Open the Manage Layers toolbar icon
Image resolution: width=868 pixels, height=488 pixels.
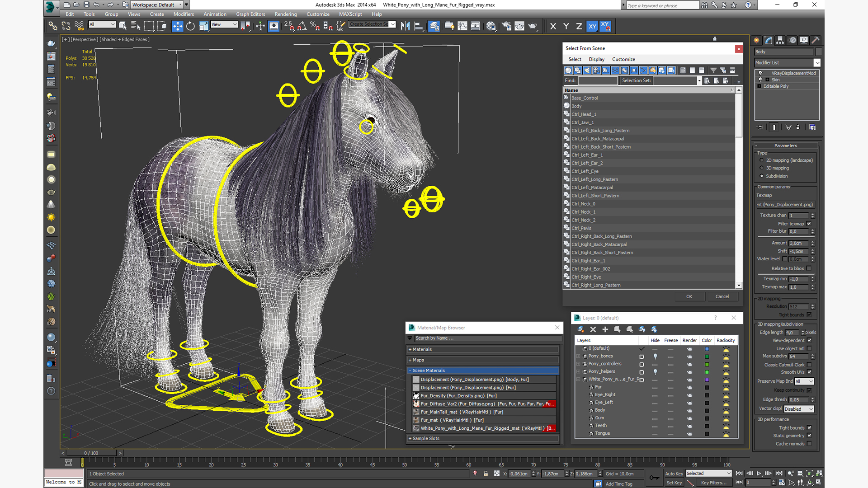click(x=434, y=26)
